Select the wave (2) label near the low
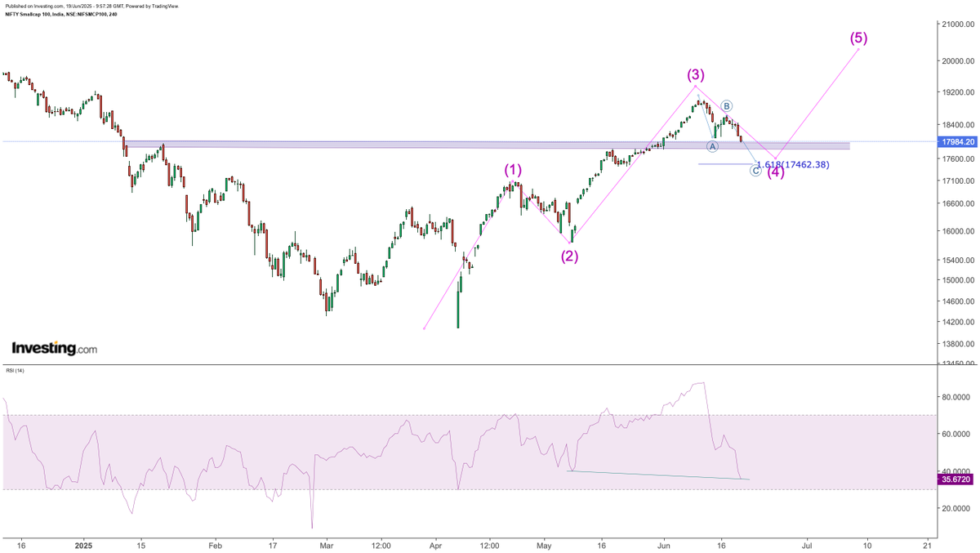980x553 pixels. coord(569,257)
